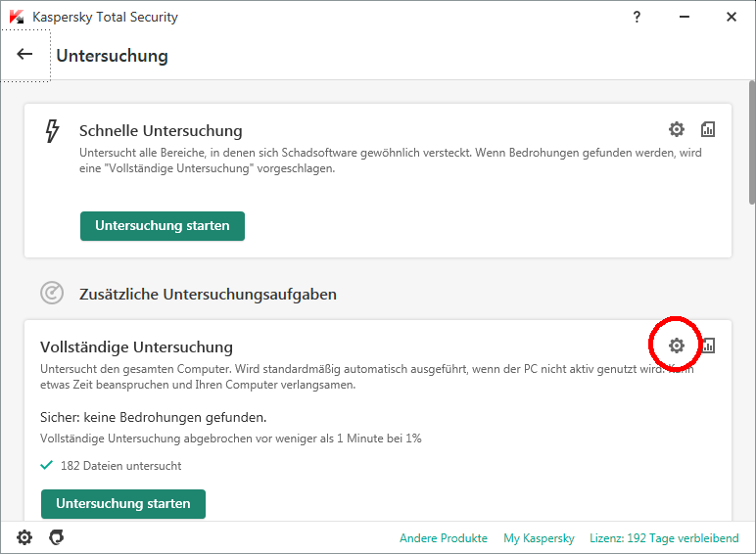This screenshot has width=756, height=554.
Task: Click the target icon for Zusätzliche Untersuchungsaufgaben
Action: coord(52,293)
